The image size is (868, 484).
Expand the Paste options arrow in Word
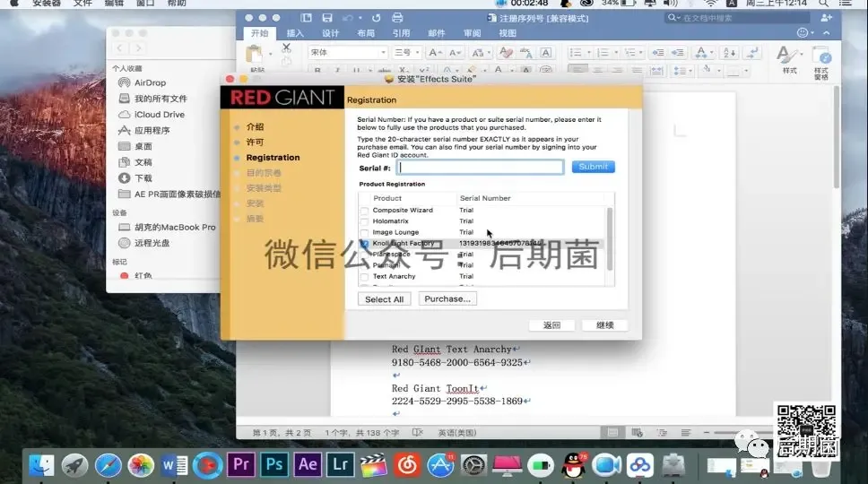[x=270, y=54]
